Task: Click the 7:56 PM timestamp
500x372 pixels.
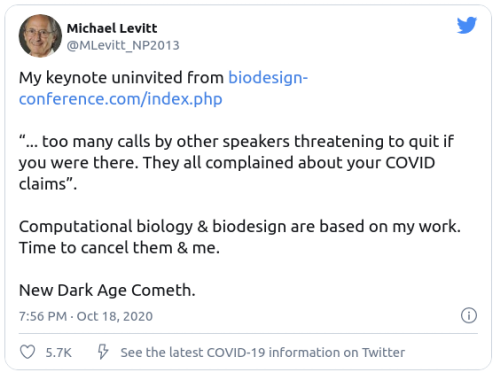Action: (x=43, y=316)
